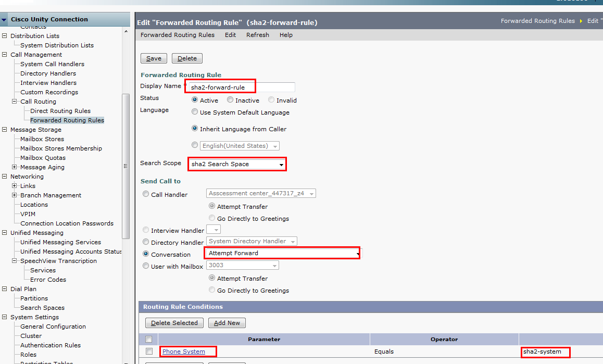Collapse the Networking tree node
This screenshot has height=364, width=603.
click(5, 177)
